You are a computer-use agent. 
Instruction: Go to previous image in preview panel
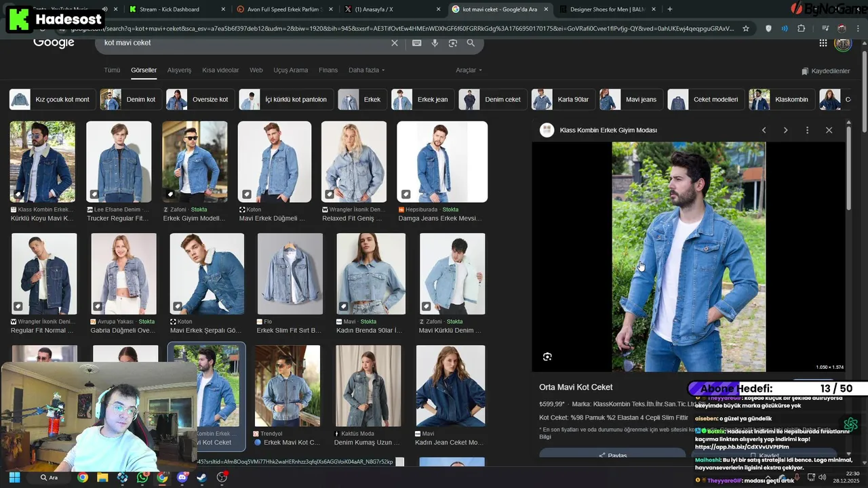tap(764, 130)
